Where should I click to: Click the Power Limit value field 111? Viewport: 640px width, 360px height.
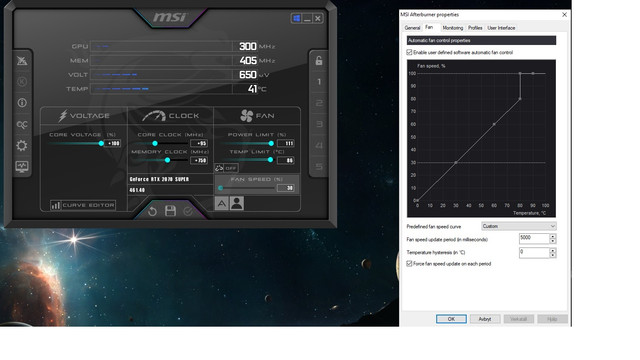286,143
